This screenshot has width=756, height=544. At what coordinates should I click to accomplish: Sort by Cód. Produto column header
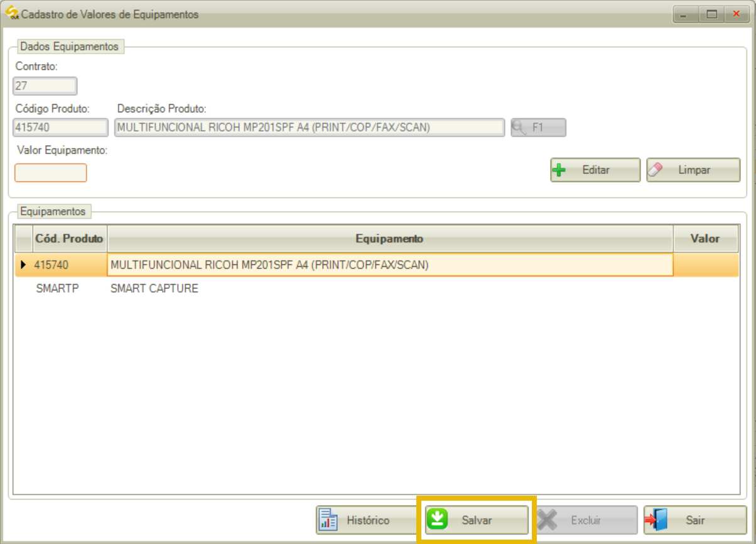coord(70,239)
